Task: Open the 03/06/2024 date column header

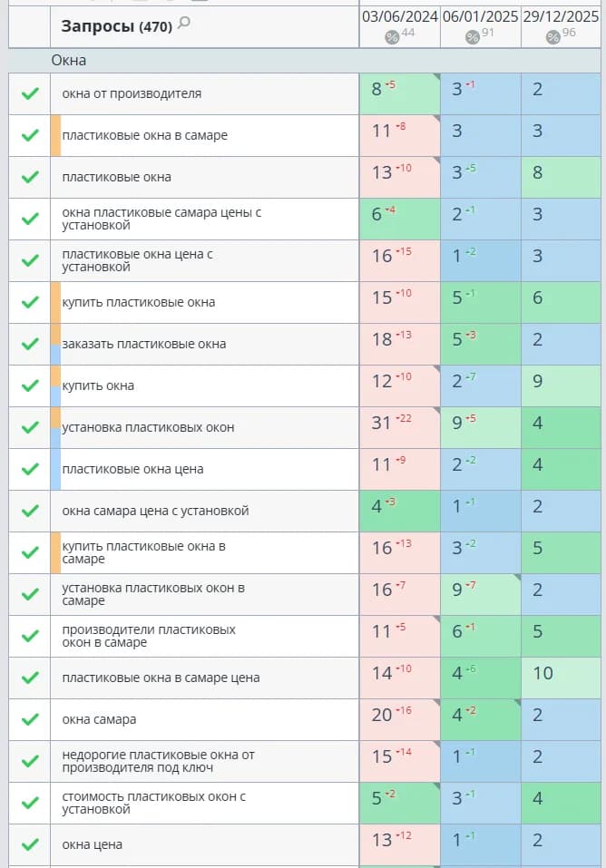Action: pyautogui.click(x=400, y=16)
